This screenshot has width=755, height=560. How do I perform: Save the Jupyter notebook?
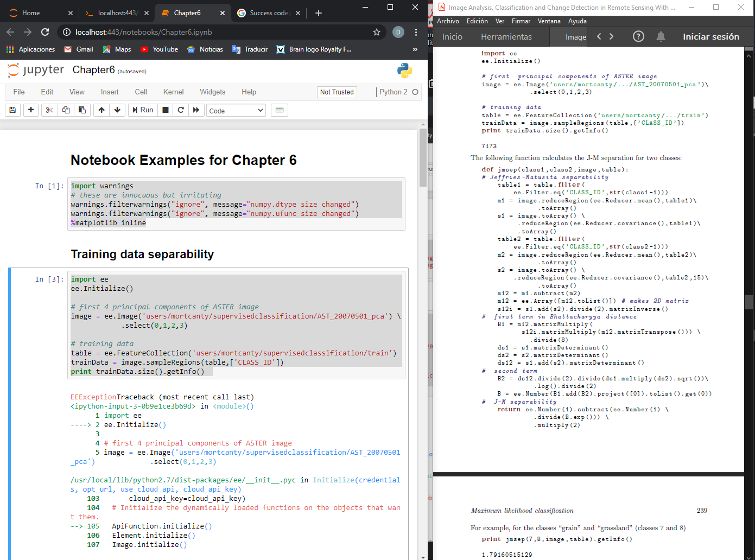point(12,110)
